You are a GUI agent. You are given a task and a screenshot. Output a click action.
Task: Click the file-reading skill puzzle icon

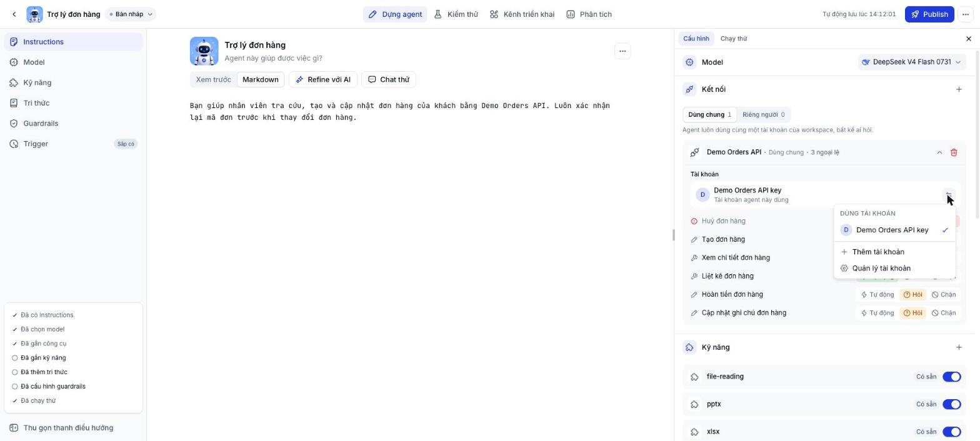(694, 377)
